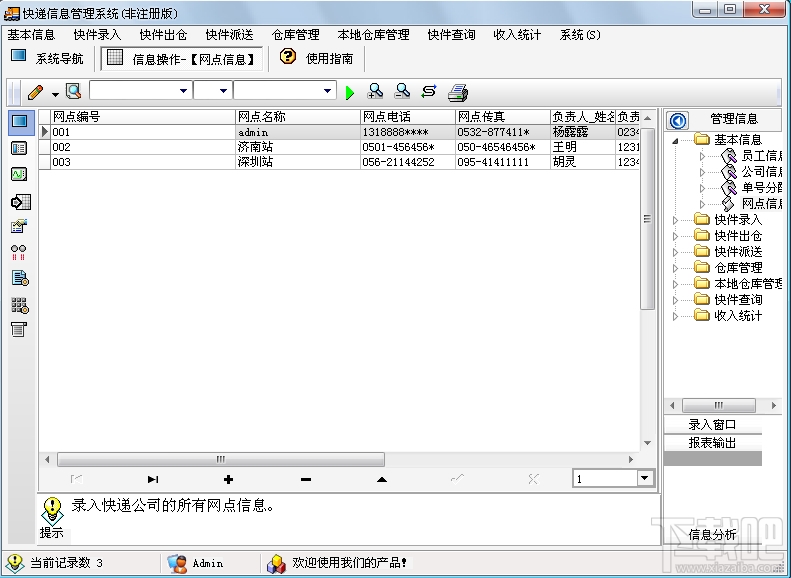Open the 快件录入 menu
791x578 pixels.
(97, 35)
